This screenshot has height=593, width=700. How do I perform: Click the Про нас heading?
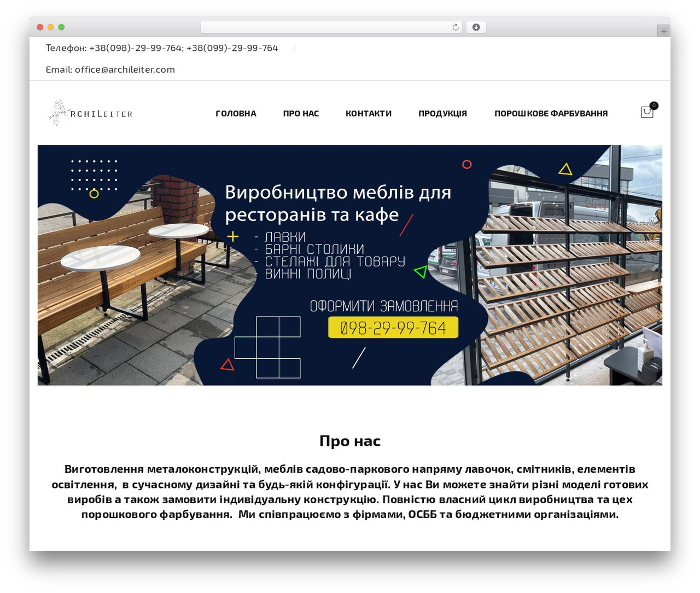click(x=350, y=441)
